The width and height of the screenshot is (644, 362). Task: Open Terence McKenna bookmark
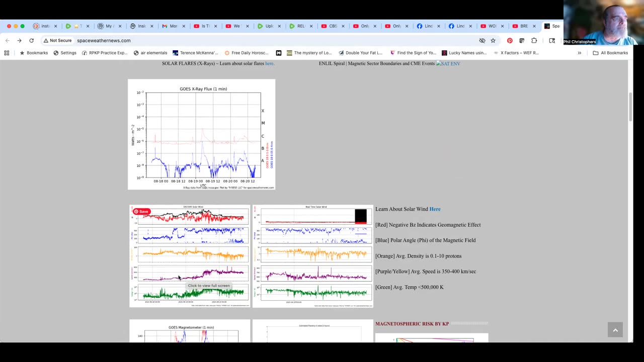[195, 53]
